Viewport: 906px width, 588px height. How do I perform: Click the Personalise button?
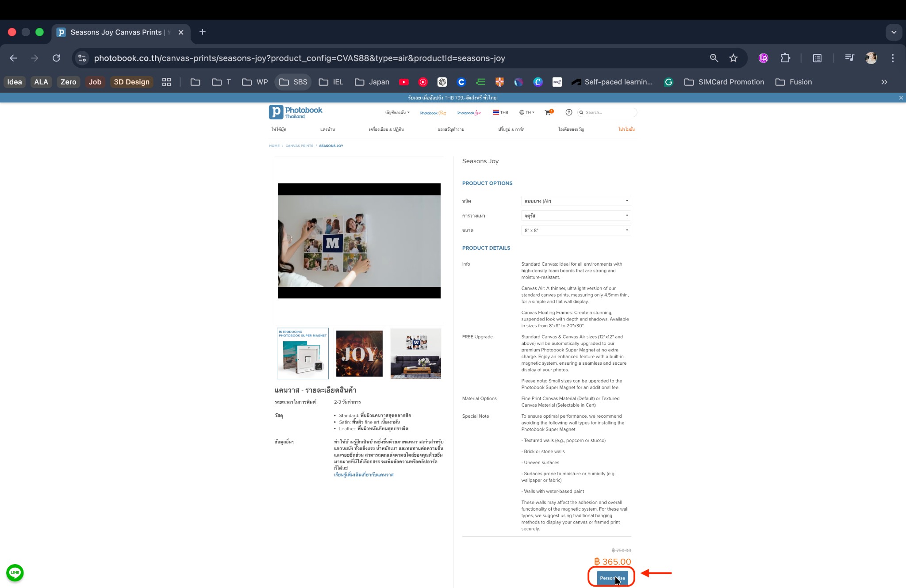coord(612,578)
